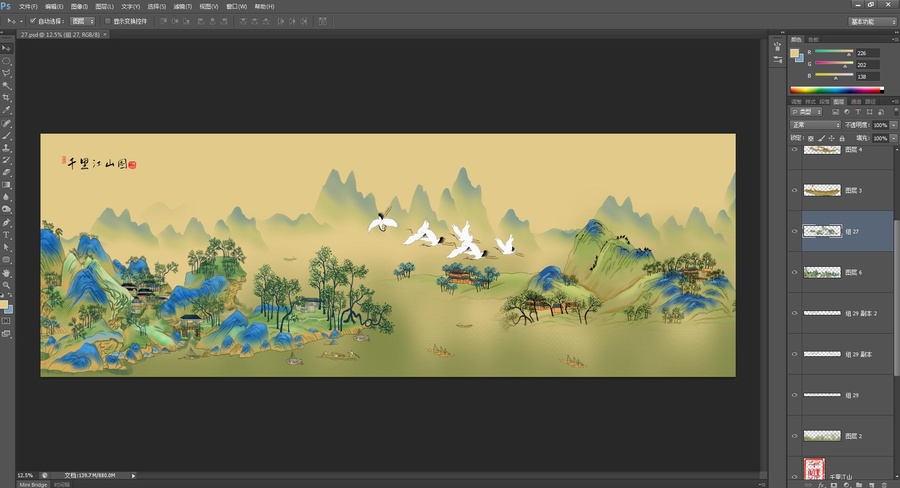
Task: Filter layers by type (T) icon
Action: click(x=858, y=112)
